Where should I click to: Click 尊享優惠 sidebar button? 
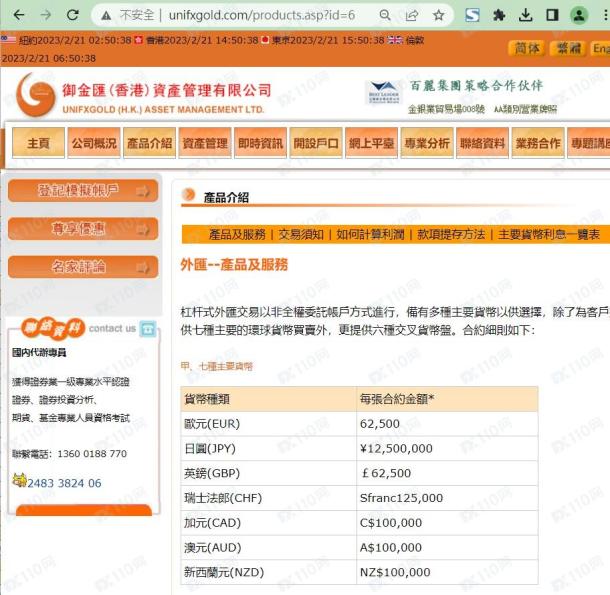[x=83, y=228]
